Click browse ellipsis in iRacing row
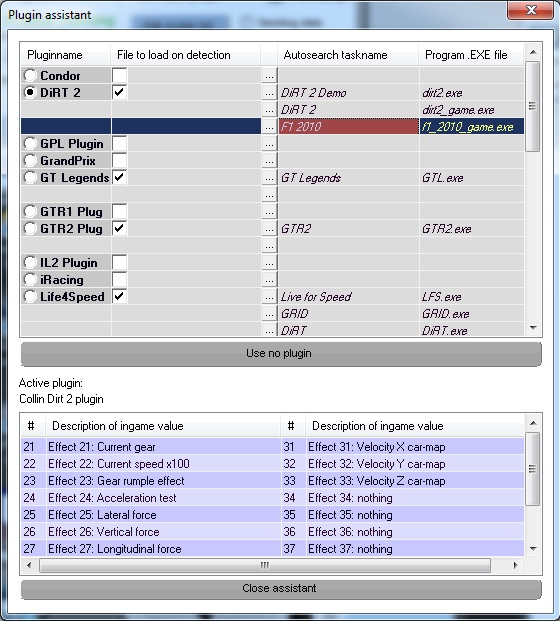 [269, 280]
